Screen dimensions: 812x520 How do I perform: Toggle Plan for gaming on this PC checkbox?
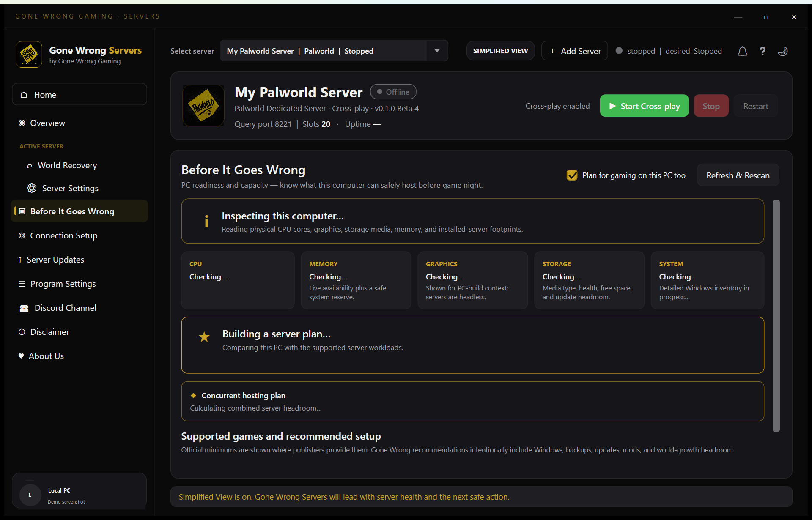(x=572, y=175)
